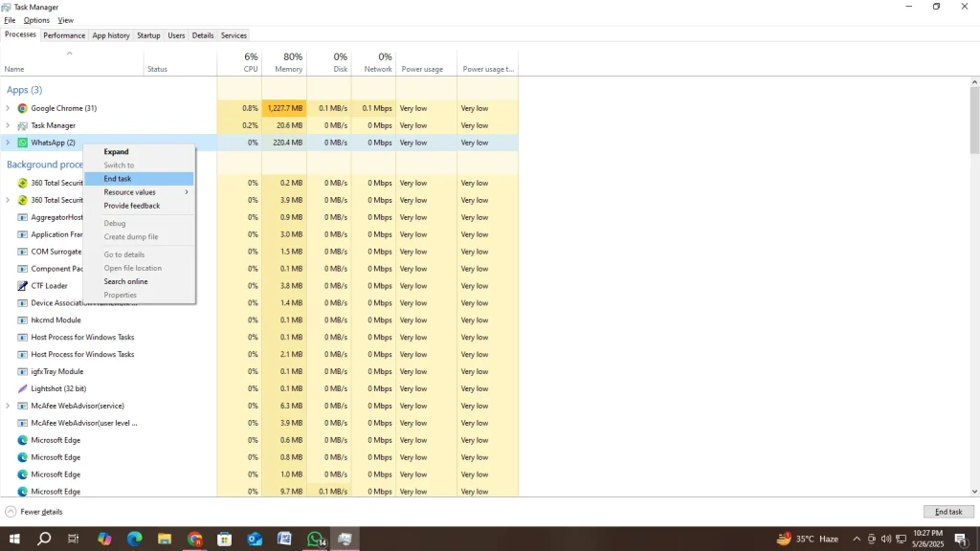The image size is (980, 551).
Task: Expand the Task Manager process group
Action: (8, 125)
